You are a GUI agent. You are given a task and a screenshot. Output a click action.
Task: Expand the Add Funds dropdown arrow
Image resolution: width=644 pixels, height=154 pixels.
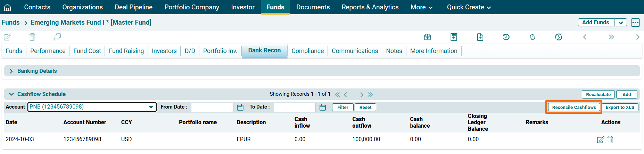(620, 23)
